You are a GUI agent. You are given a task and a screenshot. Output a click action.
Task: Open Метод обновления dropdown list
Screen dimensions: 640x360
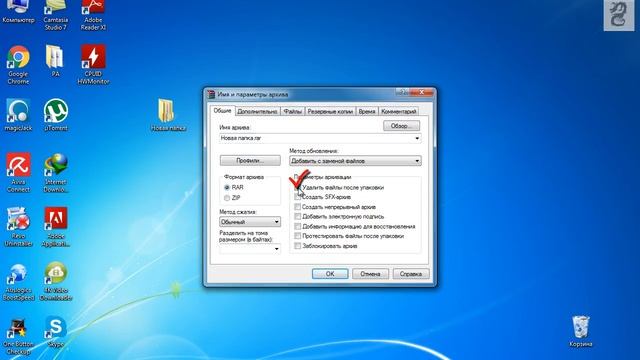[355, 161]
